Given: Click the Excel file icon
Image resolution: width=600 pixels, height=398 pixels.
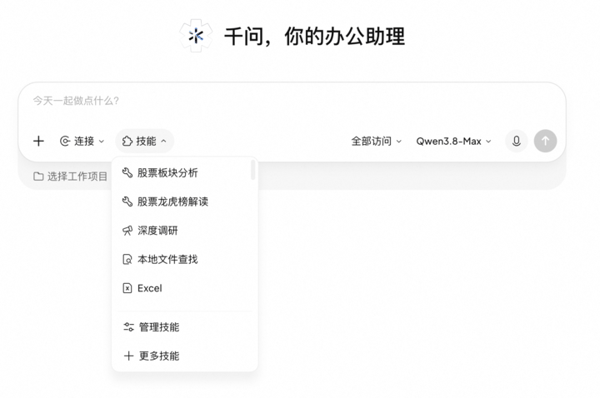Looking at the screenshot, I should pos(127,288).
